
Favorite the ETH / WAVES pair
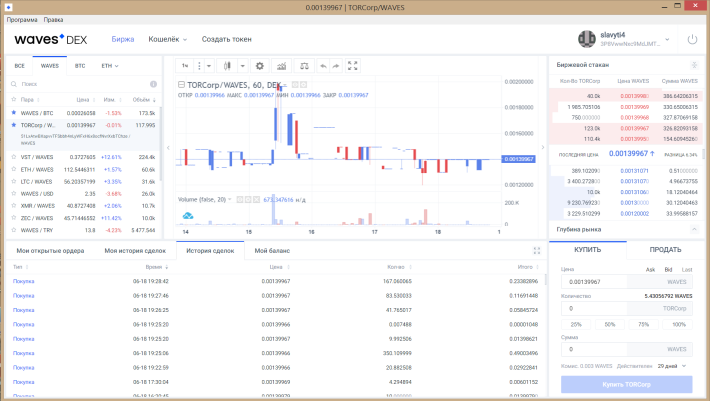pyautogui.click(x=14, y=169)
